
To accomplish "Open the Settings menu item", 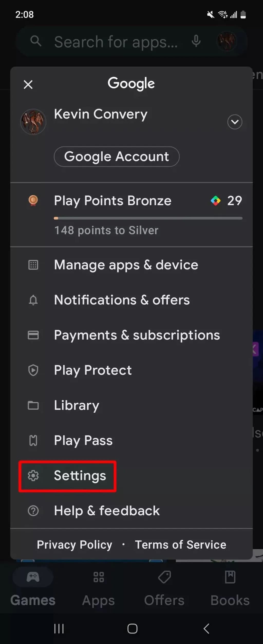I will pos(80,476).
